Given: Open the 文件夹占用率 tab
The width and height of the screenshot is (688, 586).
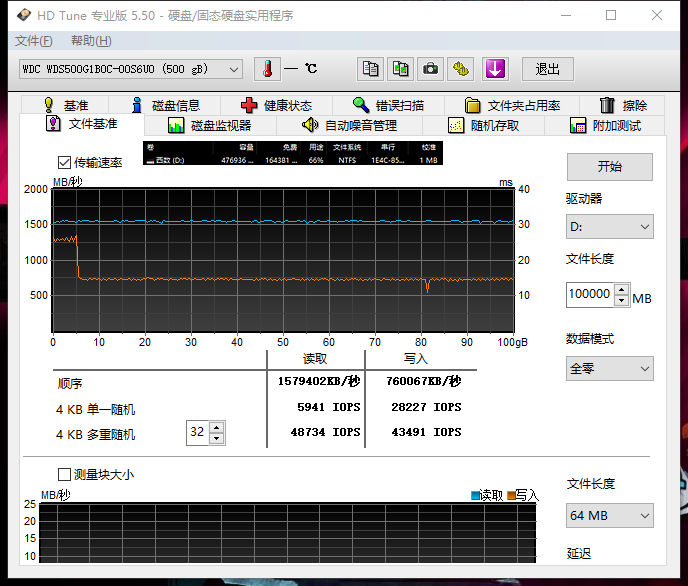Looking at the screenshot, I should tap(512, 105).
